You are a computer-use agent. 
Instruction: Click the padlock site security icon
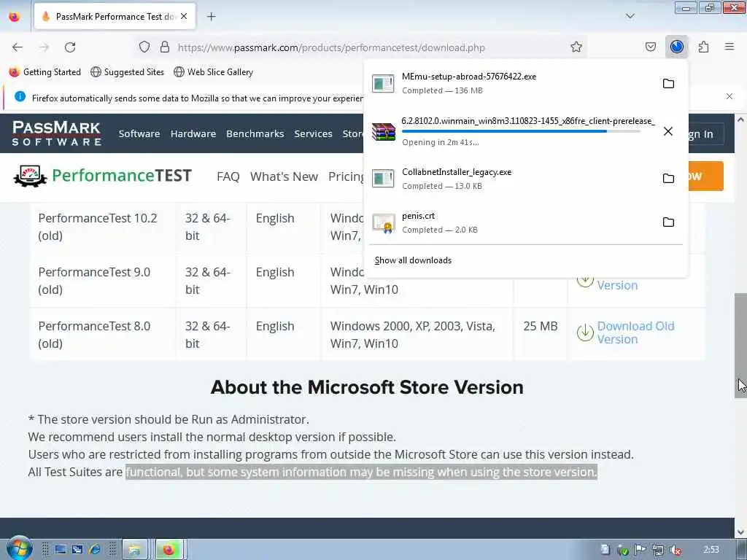165,47
